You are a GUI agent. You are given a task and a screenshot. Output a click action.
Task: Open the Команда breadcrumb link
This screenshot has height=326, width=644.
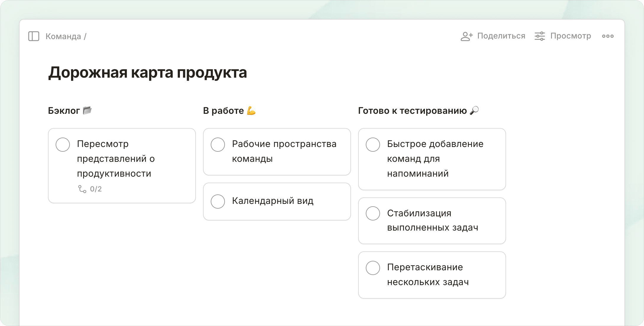tap(63, 36)
